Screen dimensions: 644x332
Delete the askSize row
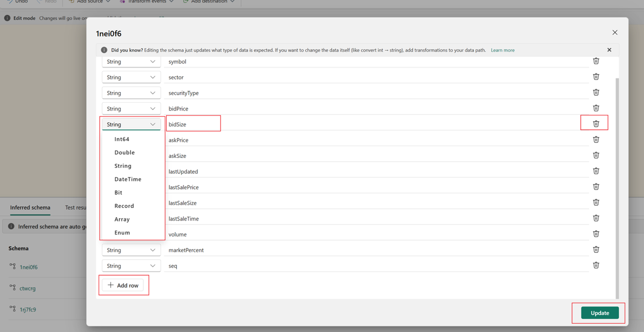(596, 155)
